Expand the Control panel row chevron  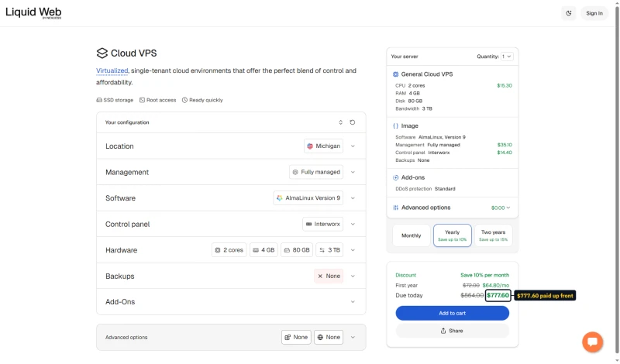pos(353,224)
